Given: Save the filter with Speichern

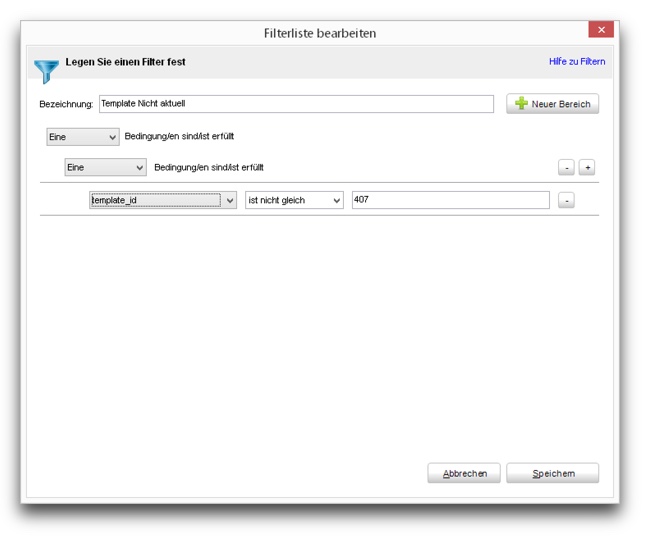Looking at the screenshot, I should click(552, 474).
